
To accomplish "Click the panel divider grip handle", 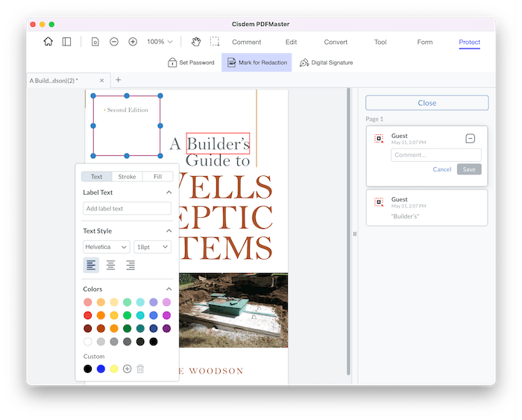I will (355, 233).
